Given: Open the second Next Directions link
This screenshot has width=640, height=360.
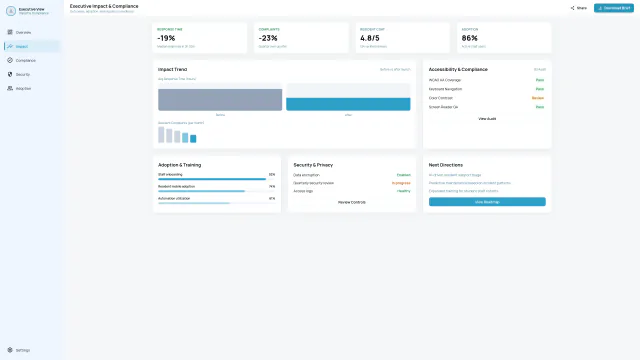Looking at the screenshot, I should click(x=469, y=183).
